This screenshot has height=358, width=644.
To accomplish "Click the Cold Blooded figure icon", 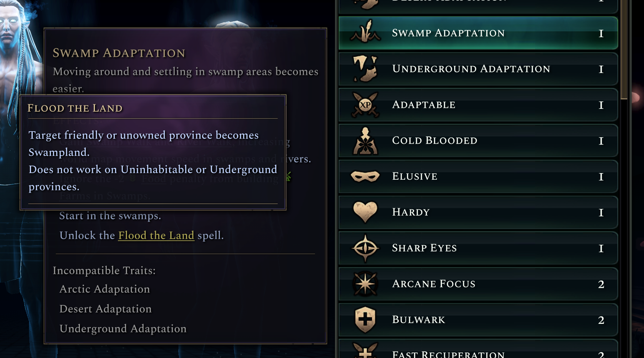I will click(x=365, y=141).
